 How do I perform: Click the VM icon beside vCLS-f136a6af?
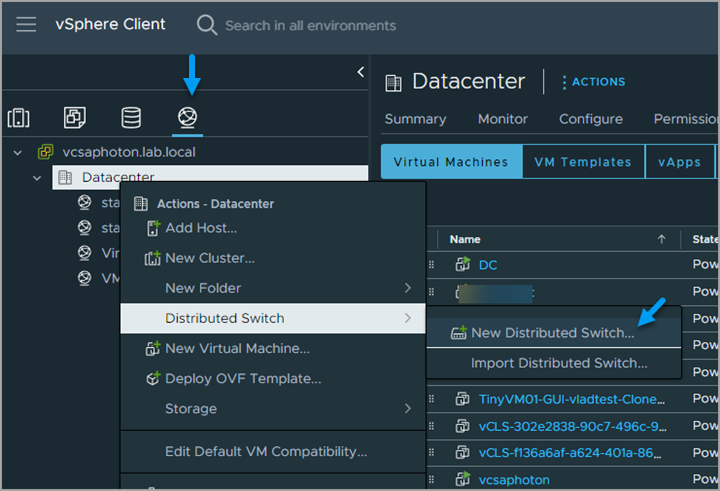coord(462,452)
